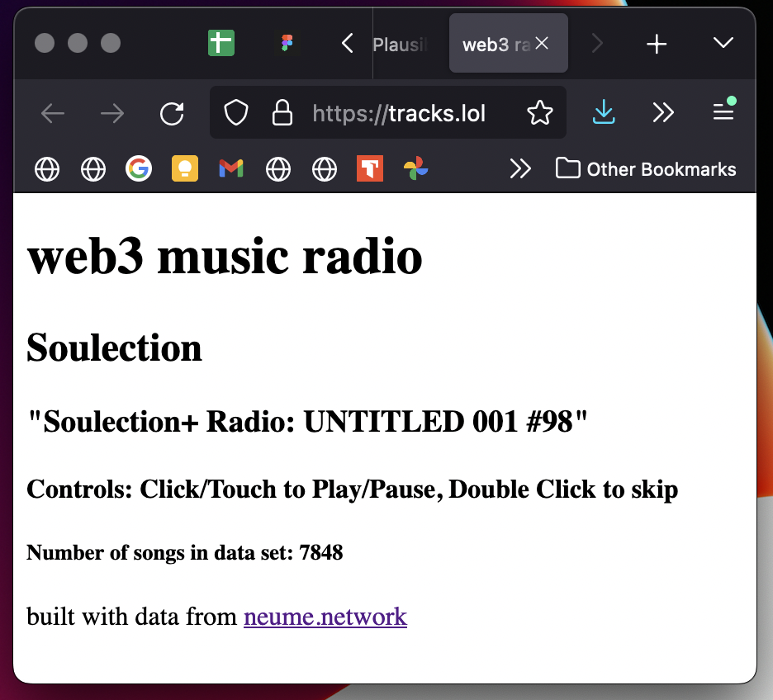Open the third globe bookmark
Image resolution: width=773 pixels, height=700 pixels.
tap(278, 169)
